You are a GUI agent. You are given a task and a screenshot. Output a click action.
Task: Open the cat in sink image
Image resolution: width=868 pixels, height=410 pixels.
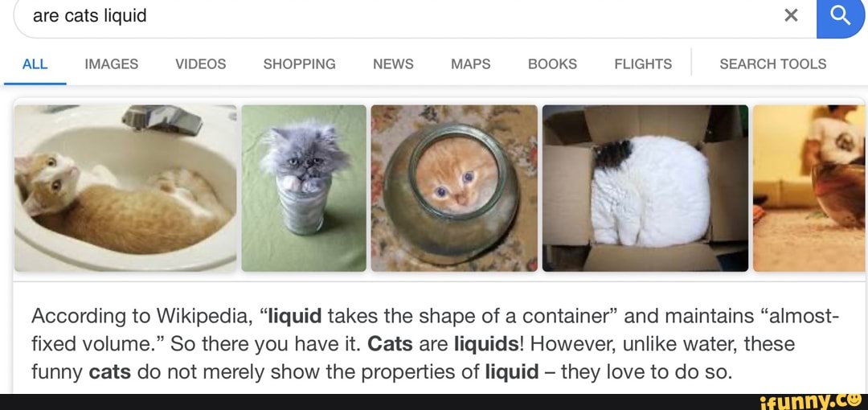click(x=125, y=188)
